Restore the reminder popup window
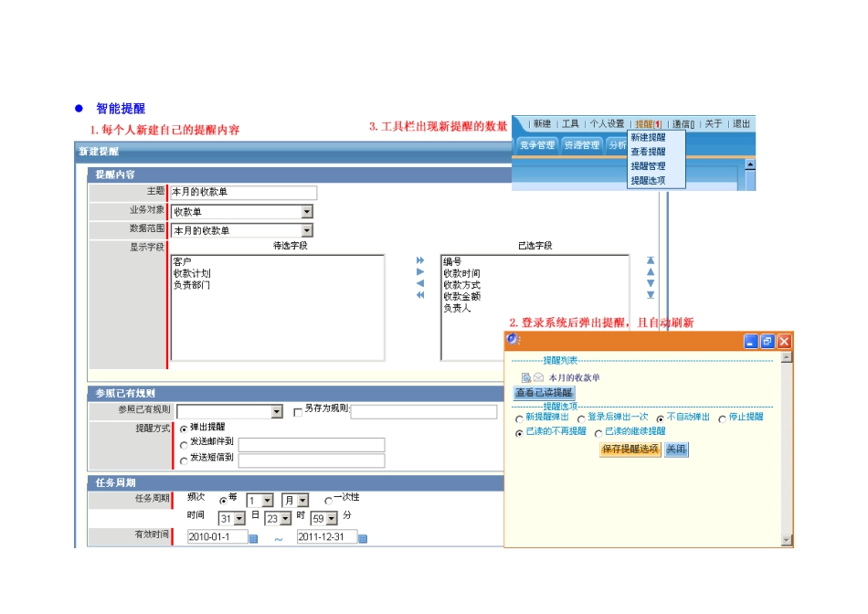This screenshot has height=614, width=868. [x=767, y=342]
